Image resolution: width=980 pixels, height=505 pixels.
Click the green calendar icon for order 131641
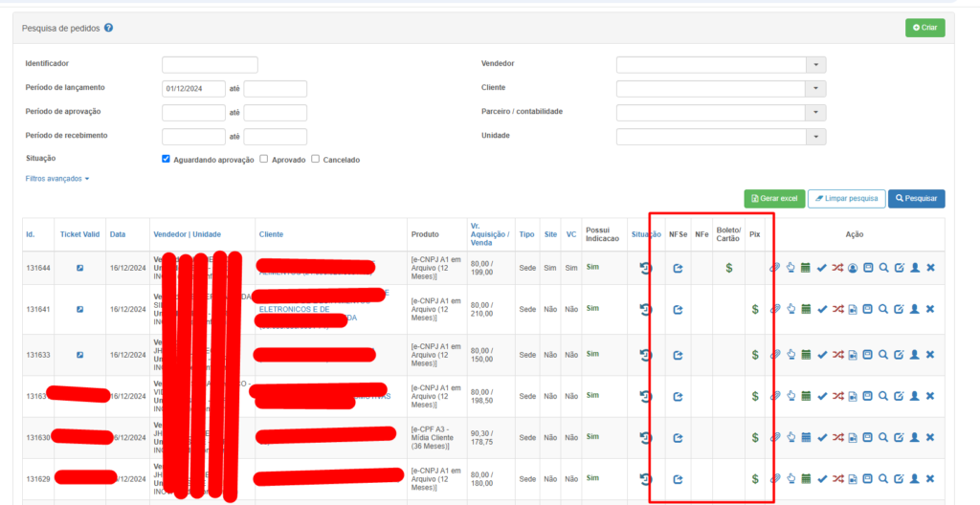click(x=806, y=309)
